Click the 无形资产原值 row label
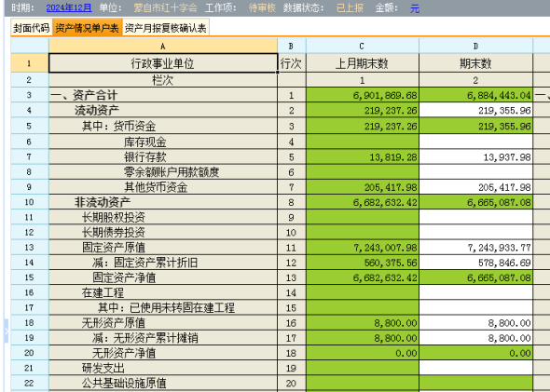 coord(114,323)
